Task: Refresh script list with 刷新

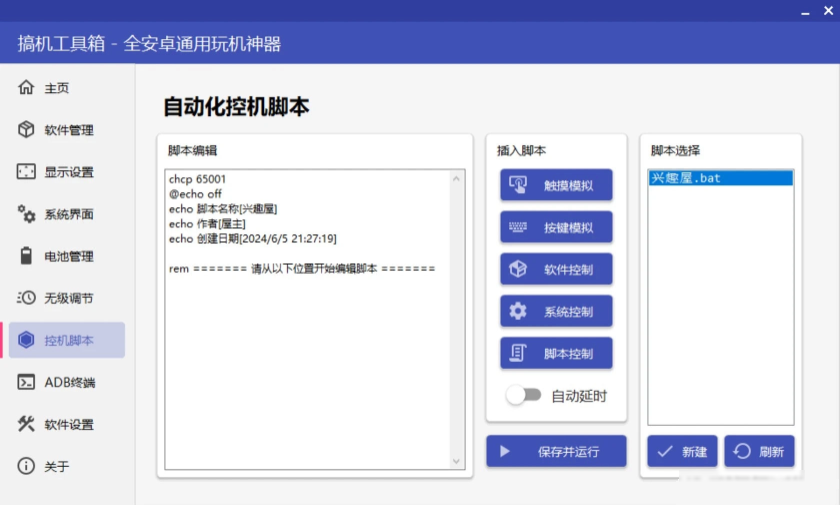Action: 759,451
